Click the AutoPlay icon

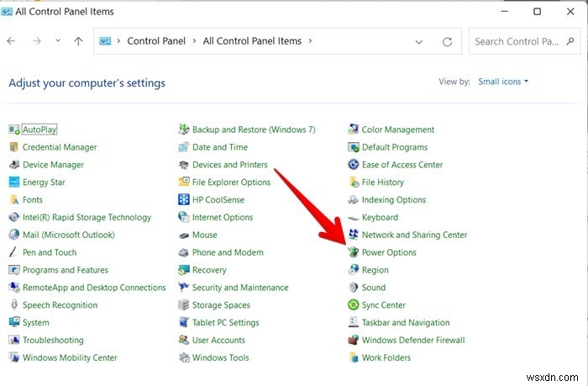(x=14, y=130)
